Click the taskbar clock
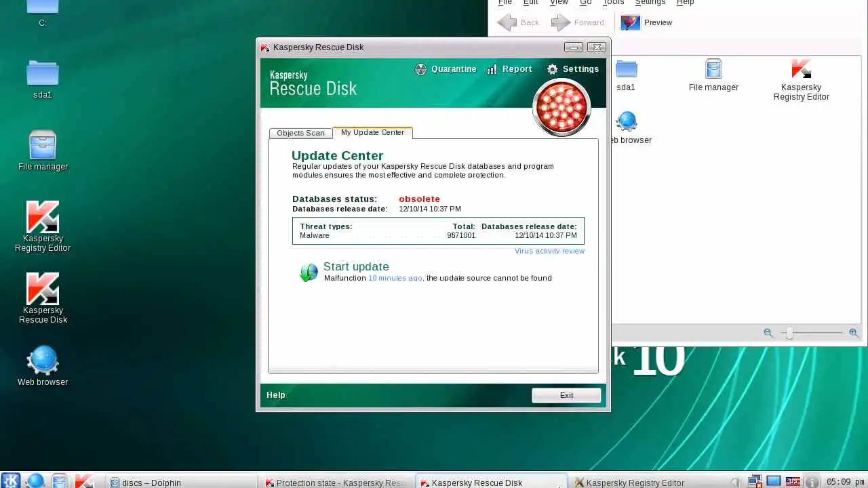 tap(845, 483)
